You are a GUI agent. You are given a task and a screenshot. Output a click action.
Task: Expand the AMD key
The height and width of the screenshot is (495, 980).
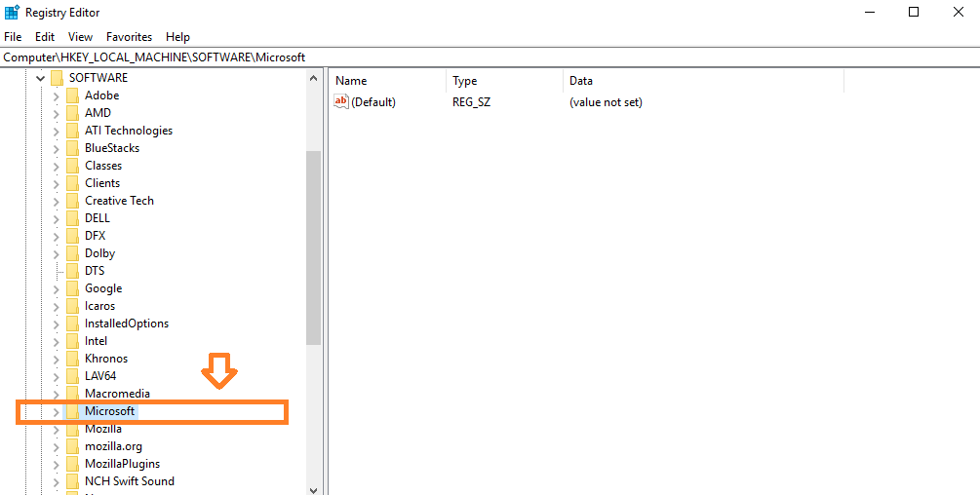57,114
